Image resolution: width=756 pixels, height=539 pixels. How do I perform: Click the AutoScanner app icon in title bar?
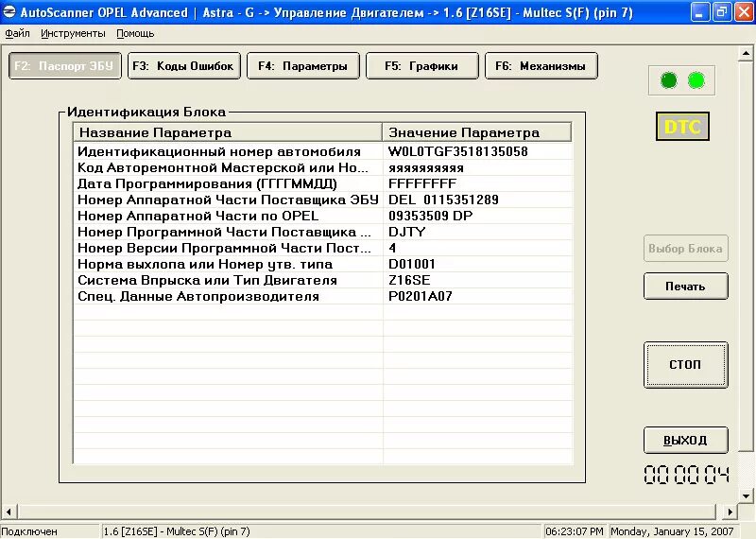[9, 11]
